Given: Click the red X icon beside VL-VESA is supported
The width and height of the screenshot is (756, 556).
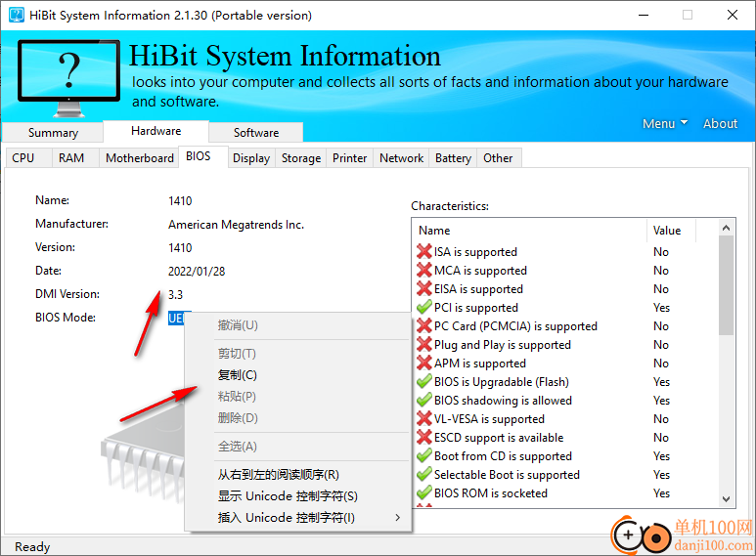Looking at the screenshot, I should [423, 418].
